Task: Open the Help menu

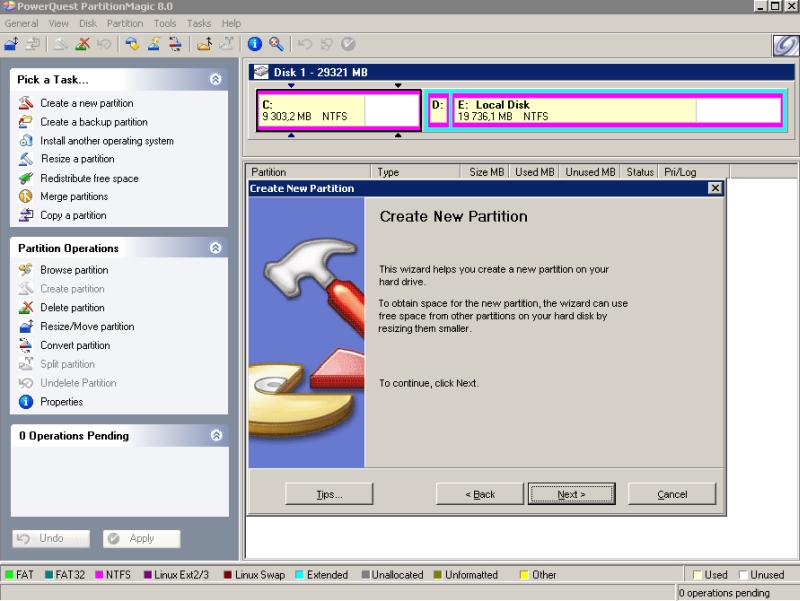Action: click(231, 23)
